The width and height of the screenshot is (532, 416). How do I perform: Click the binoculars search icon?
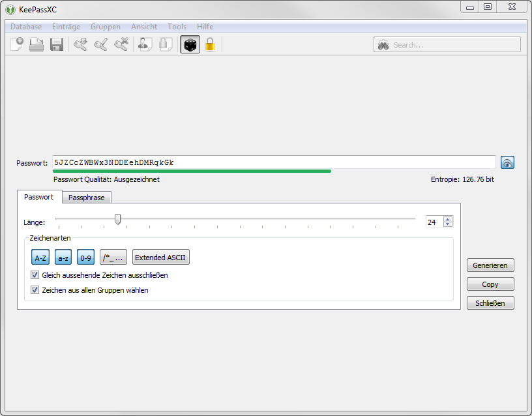pos(383,45)
